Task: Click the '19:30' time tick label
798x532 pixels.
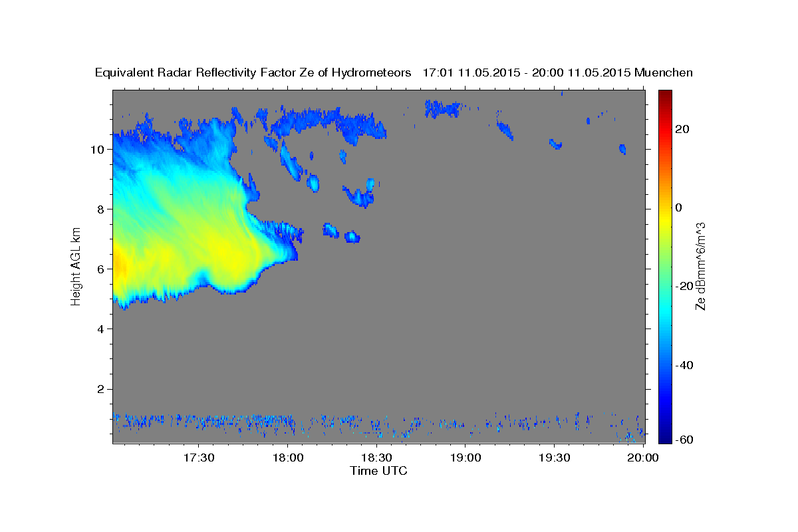Action: pyautogui.click(x=554, y=458)
